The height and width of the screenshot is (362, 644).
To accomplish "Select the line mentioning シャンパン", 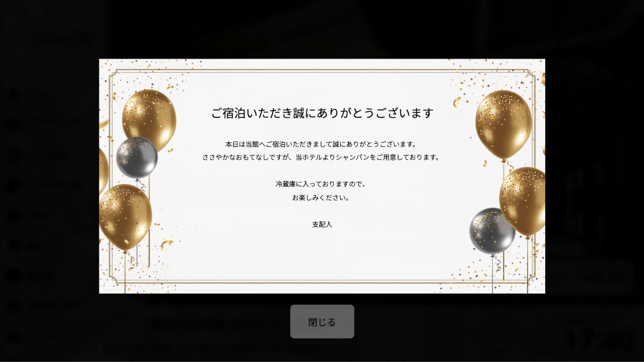I will coord(321,157).
